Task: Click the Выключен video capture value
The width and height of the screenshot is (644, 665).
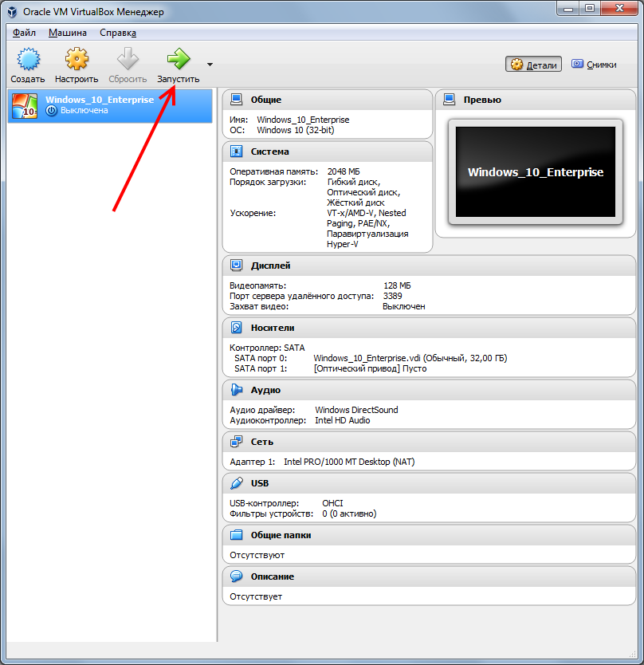Action: pyautogui.click(x=403, y=306)
